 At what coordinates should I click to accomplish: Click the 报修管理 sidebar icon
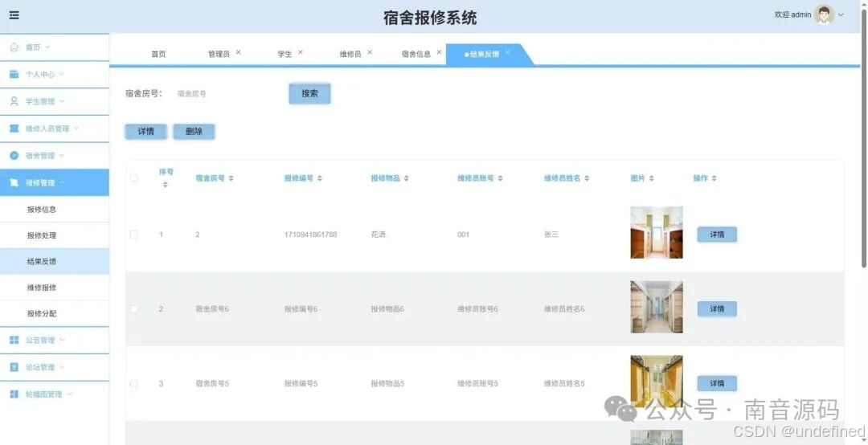coord(14,182)
